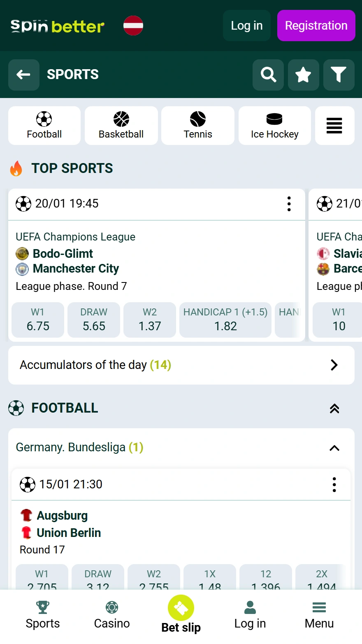The height and width of the screenshot is (644, 362).
Task: Pick W2 odds 1.37 for Manchester City
Action: 150,320
